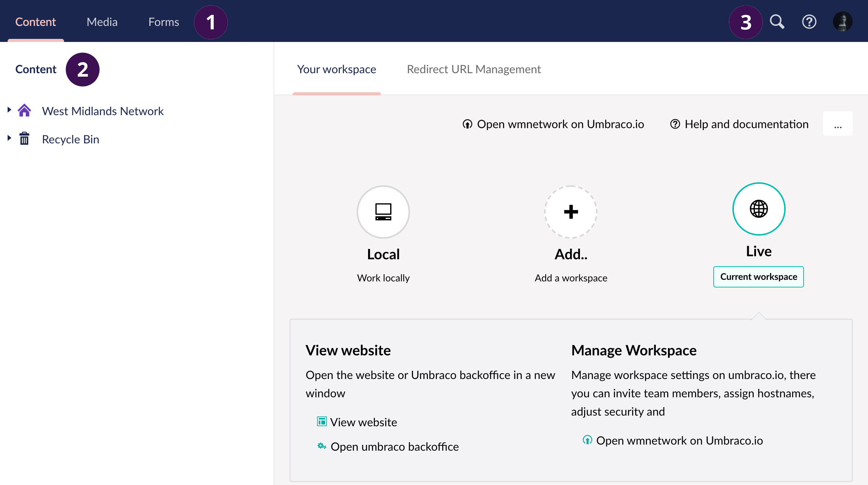The image size is (868, 485).
Task: Open the user avatar profile menu
Action: [x=842, y=22]
